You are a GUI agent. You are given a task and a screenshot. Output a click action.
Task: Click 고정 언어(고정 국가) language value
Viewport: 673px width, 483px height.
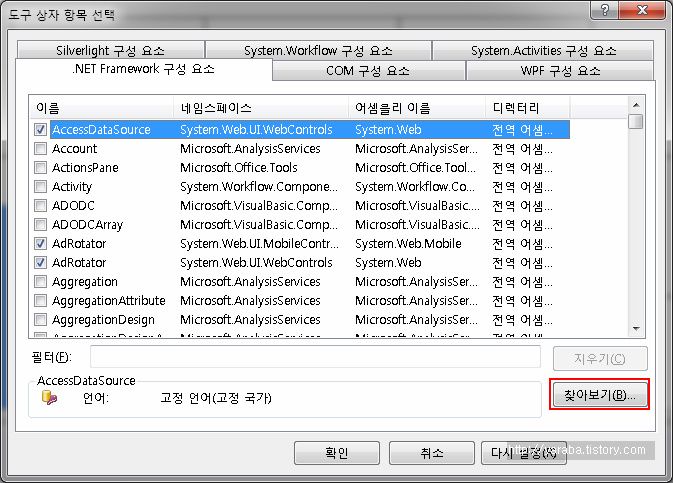click(x=216, y=398)
